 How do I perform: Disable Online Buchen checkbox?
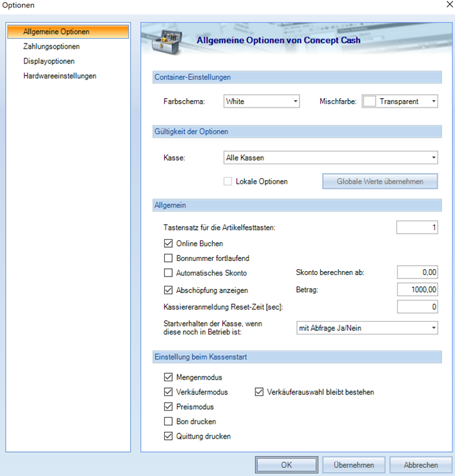(x=168, y=244)
